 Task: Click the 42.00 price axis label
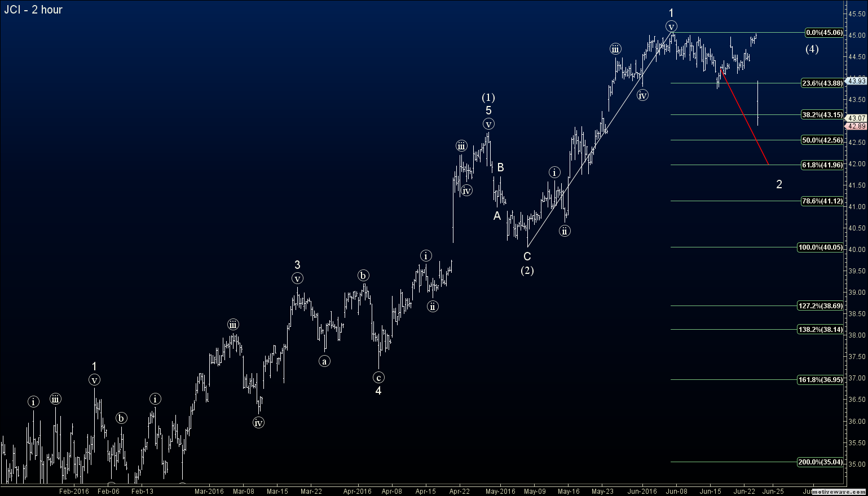pos(857,164)
